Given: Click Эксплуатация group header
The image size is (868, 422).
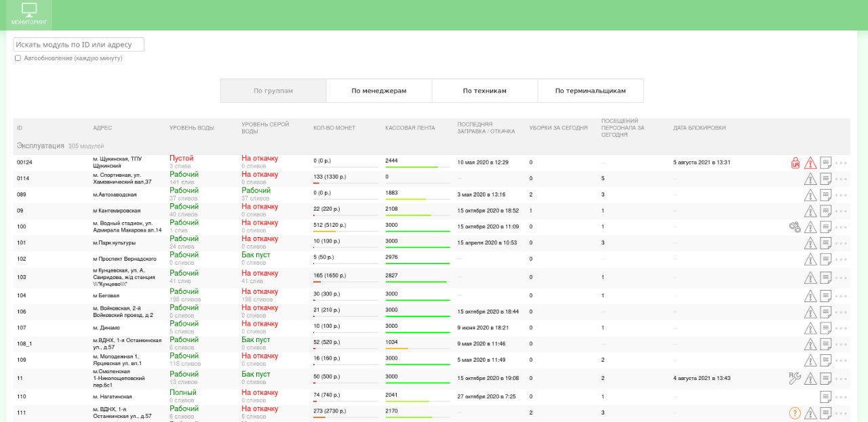Looking at the screenshot, I should tap(40, 146).
